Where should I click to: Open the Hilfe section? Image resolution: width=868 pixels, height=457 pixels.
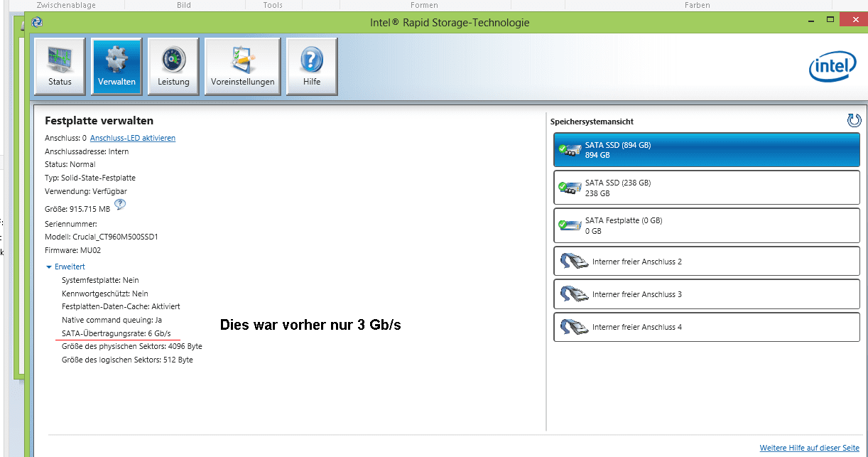311,66
